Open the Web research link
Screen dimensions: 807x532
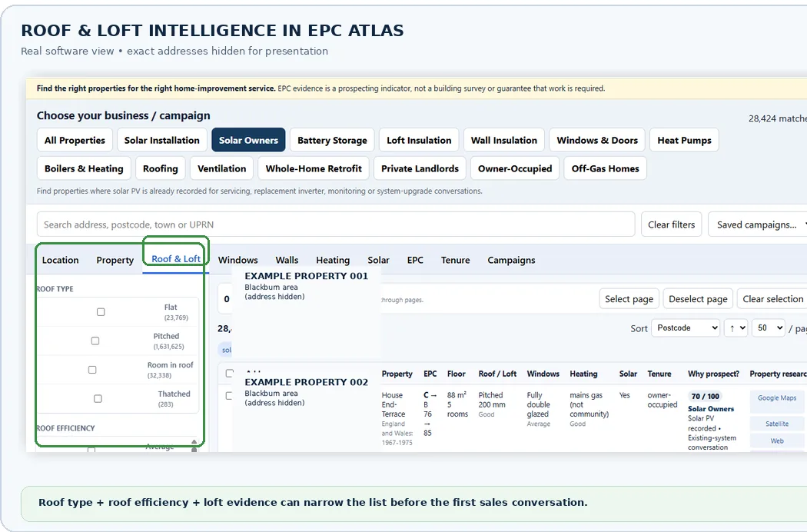coord(776,441)
